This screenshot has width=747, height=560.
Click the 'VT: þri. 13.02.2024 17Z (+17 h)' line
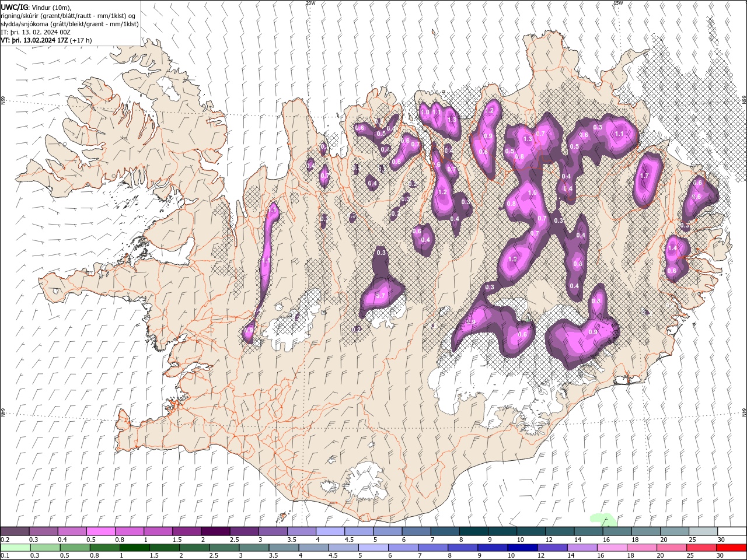[x=47, y=40]
